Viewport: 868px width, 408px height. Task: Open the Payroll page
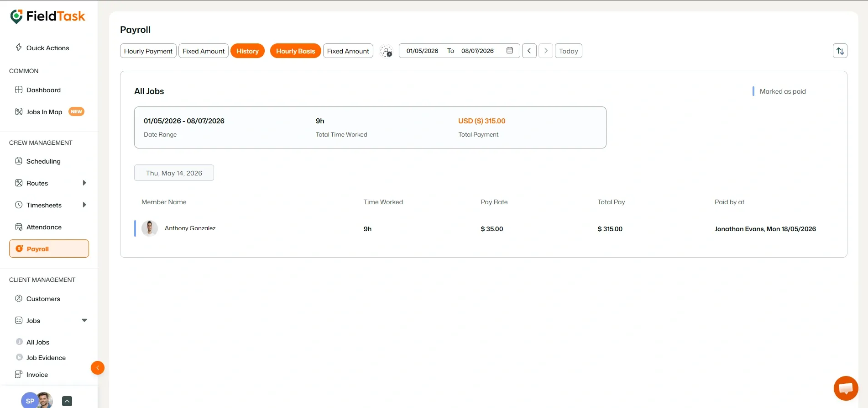(x=49, y=249)
